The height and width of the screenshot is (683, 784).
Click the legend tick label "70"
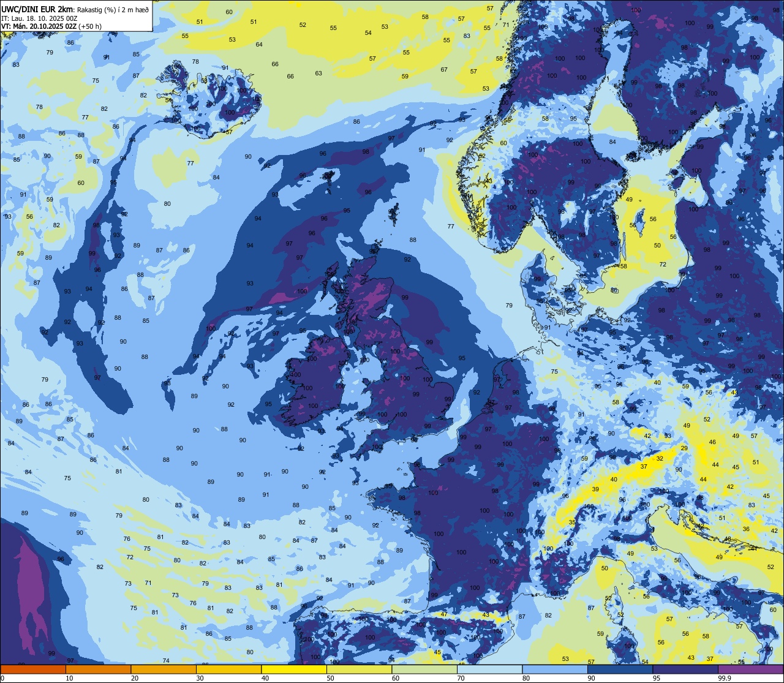click(461, 678)
